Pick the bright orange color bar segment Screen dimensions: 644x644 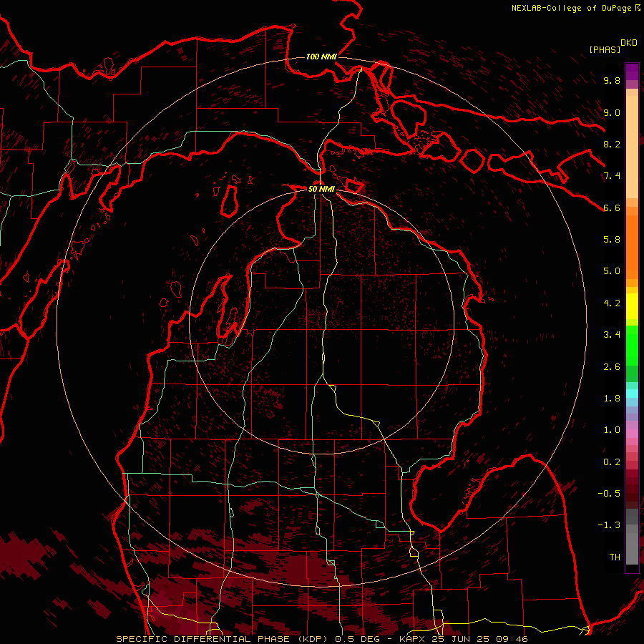point(632,246)
